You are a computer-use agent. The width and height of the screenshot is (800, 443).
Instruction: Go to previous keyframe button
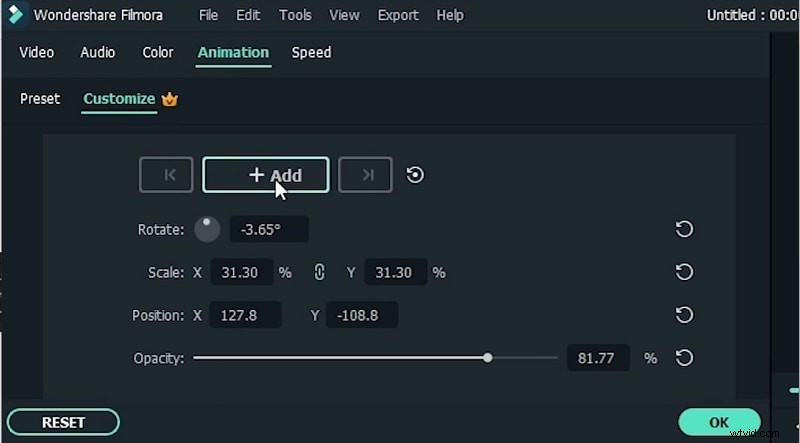(166, 175)
